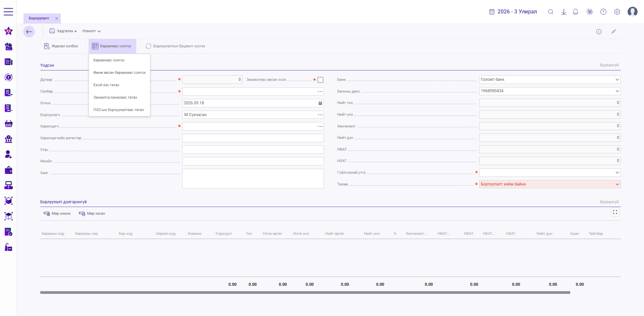Viewport: 644px width, 316px height.
Task: Click the Харилцагчийн регистер input field
Action: 253,138
